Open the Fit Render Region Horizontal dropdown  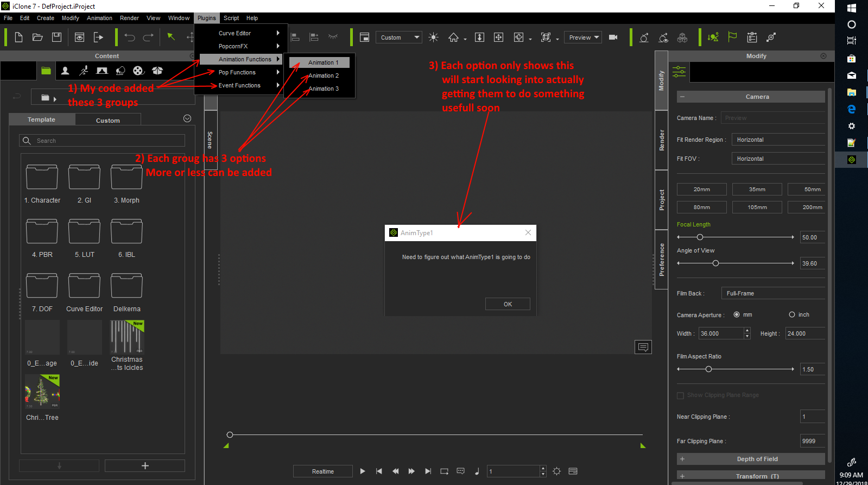[778, 140]
